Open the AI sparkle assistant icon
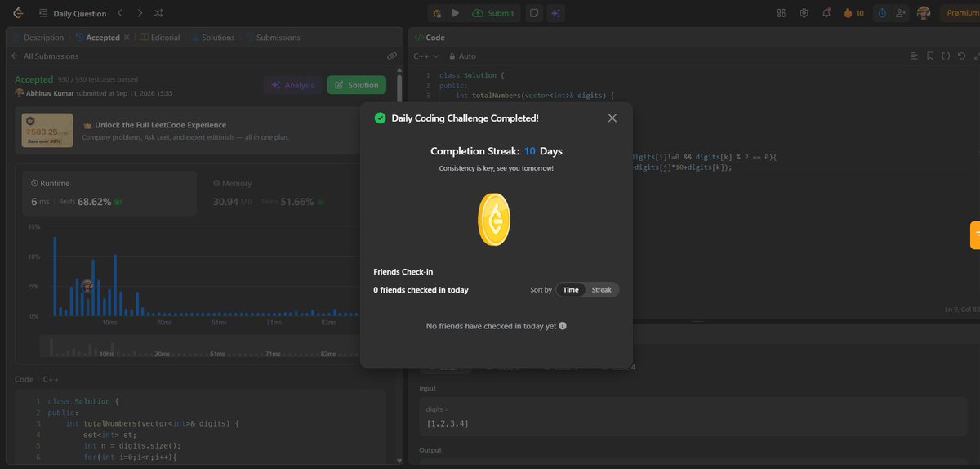Screen dimensions: 980x469 click(x=556, y=13)
